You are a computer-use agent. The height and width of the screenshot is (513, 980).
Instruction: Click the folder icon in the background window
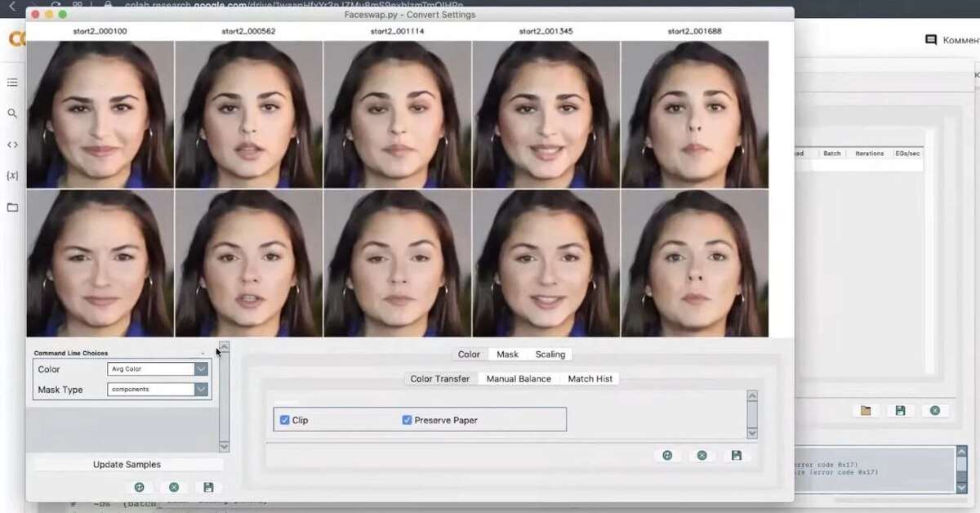pyautogui.click(x=866, y=410)
